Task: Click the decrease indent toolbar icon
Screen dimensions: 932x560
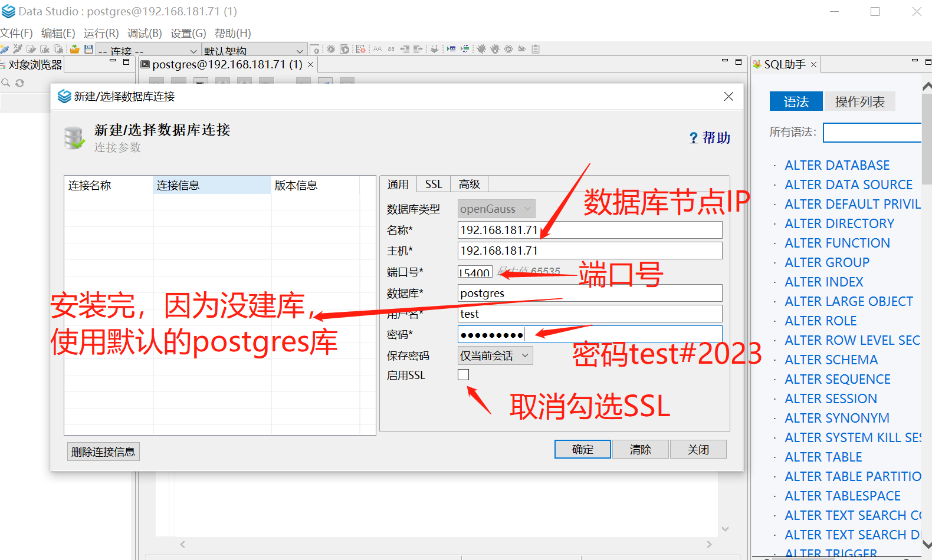Action: pos(405,49)
